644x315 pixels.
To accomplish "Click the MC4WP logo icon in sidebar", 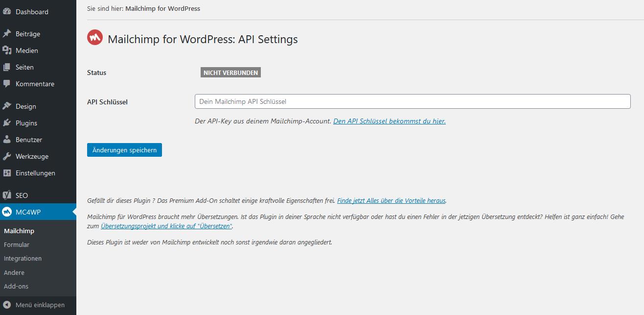I will (x=7, y=212).
